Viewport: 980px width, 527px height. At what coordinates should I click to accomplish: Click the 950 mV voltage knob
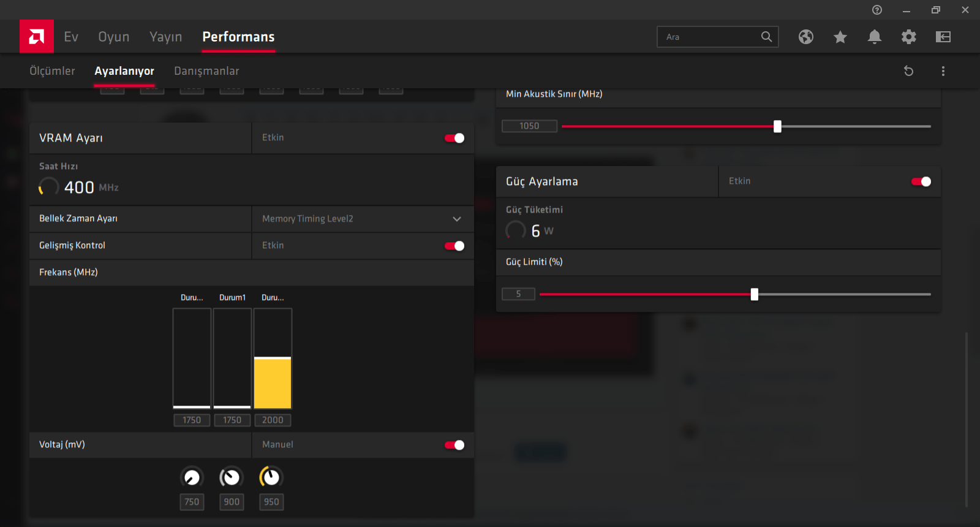coord(270,477)
